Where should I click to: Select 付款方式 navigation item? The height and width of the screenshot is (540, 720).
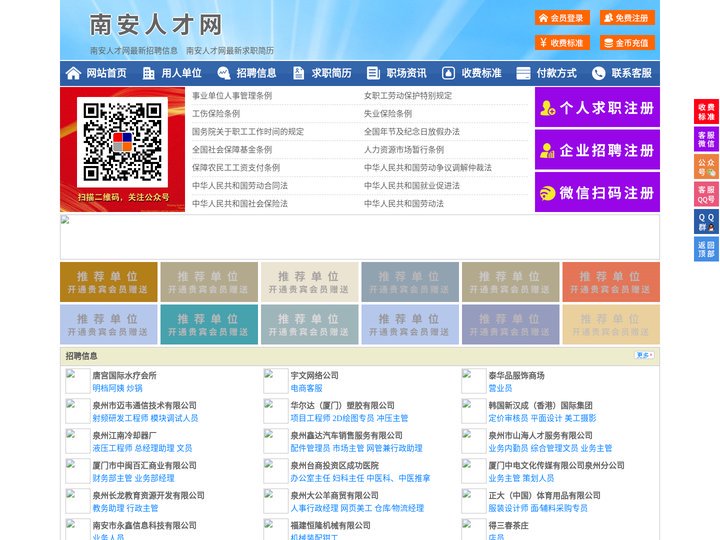(557, 73)
